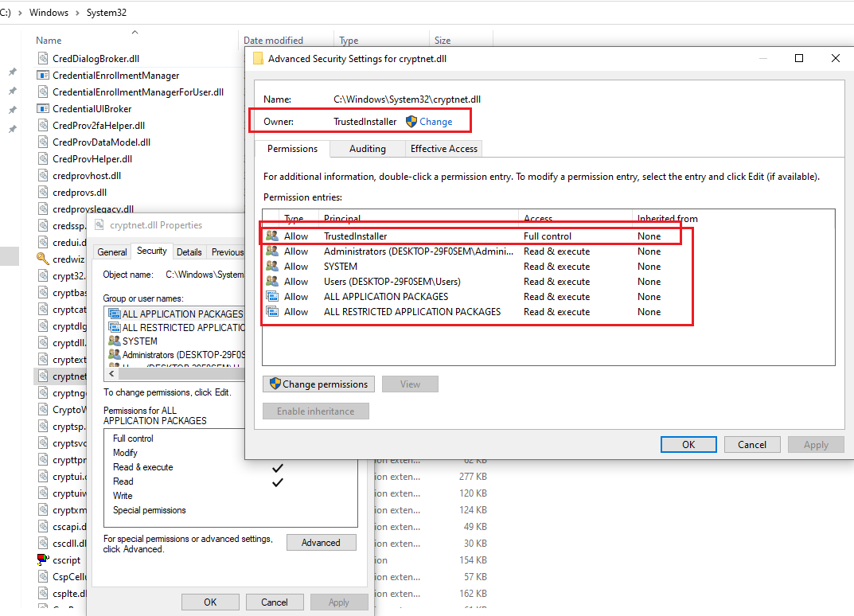Select Security tab in cryptnet.dll Properties
The image size is (854, 616).
coord(151,251)
